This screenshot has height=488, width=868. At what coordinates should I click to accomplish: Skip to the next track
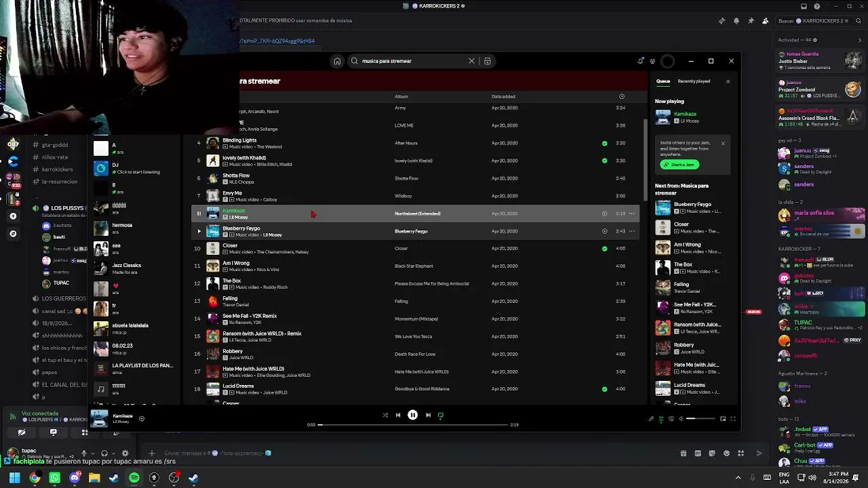click(428, 415)
